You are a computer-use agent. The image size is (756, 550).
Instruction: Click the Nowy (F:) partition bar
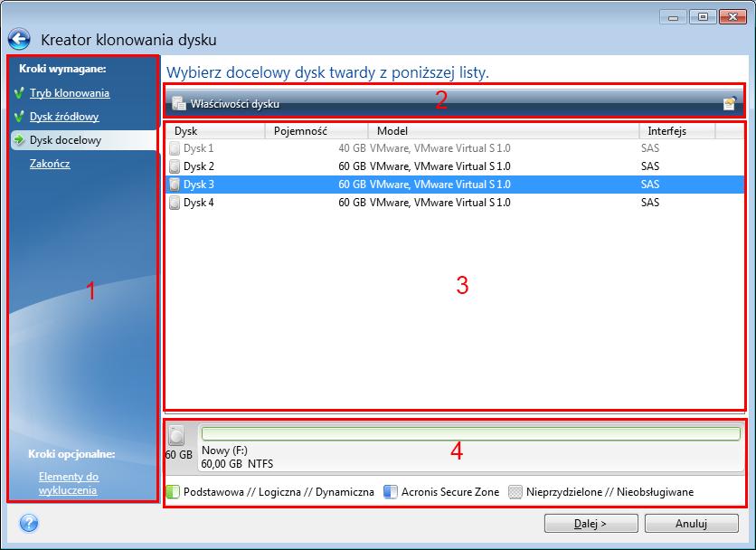[470, 433]
